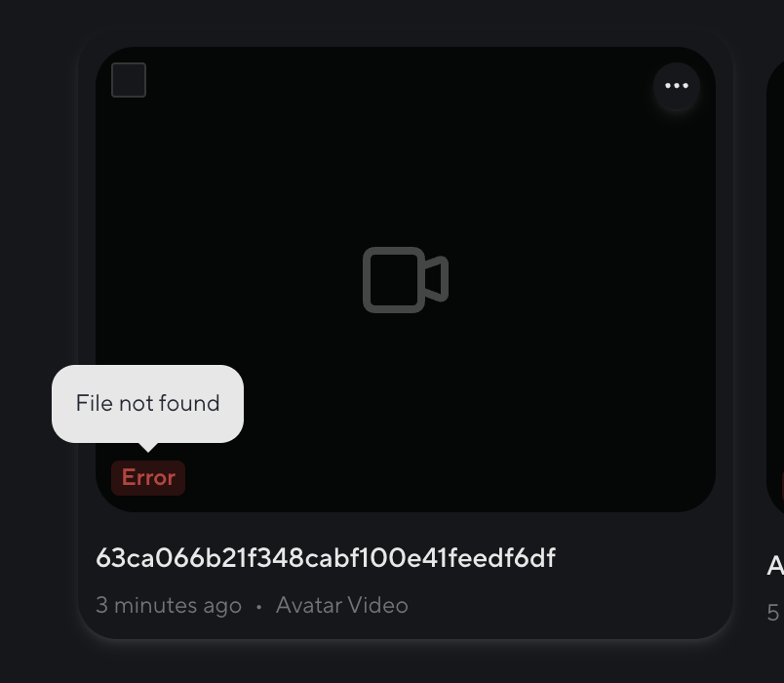The width and height of the screenshot is (784, 683).
Task: Open video titled 63ca066b21f348cabf100e41feedf6df
Action: 326,557
